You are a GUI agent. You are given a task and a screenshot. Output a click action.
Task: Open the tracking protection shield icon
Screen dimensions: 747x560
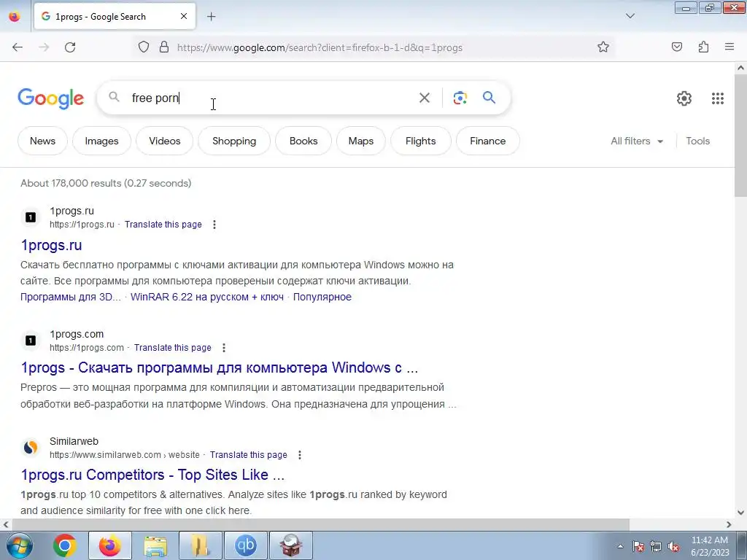[x=144, y=47]
